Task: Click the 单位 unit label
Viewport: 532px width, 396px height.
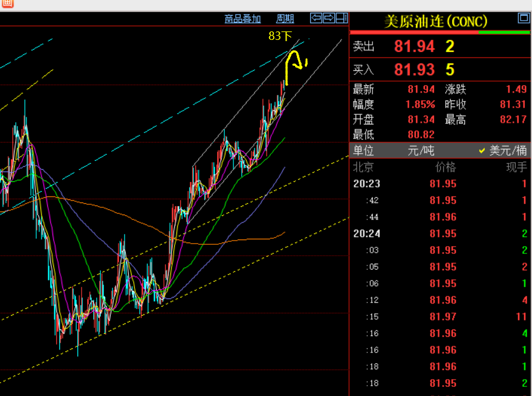Action: click(x=363, y=151)
